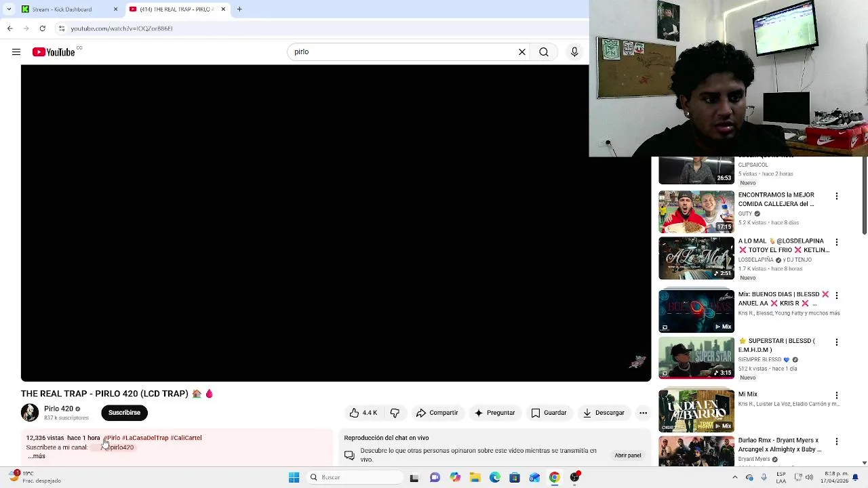Open CLIPSAICOL 26:53 video thumbnail

[x=696, y=171]
